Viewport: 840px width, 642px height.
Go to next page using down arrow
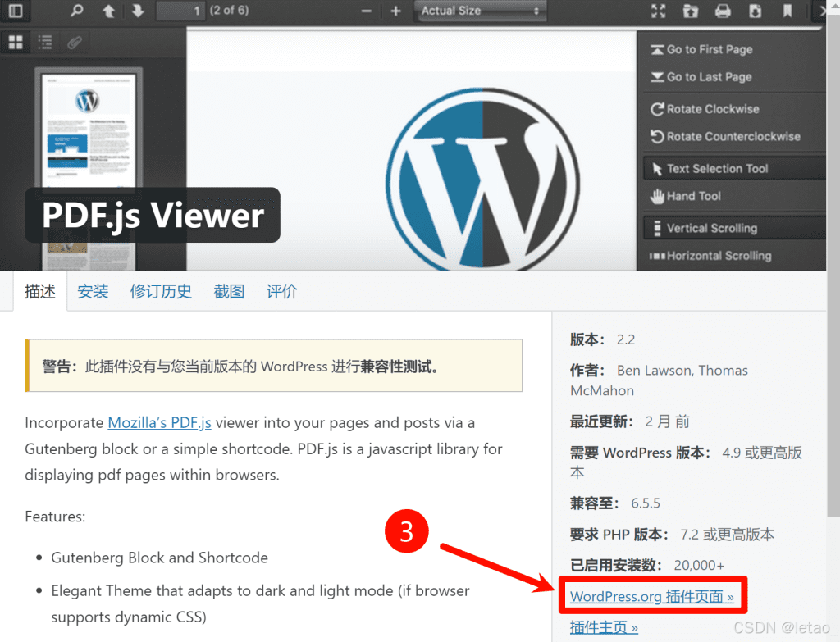136,11
